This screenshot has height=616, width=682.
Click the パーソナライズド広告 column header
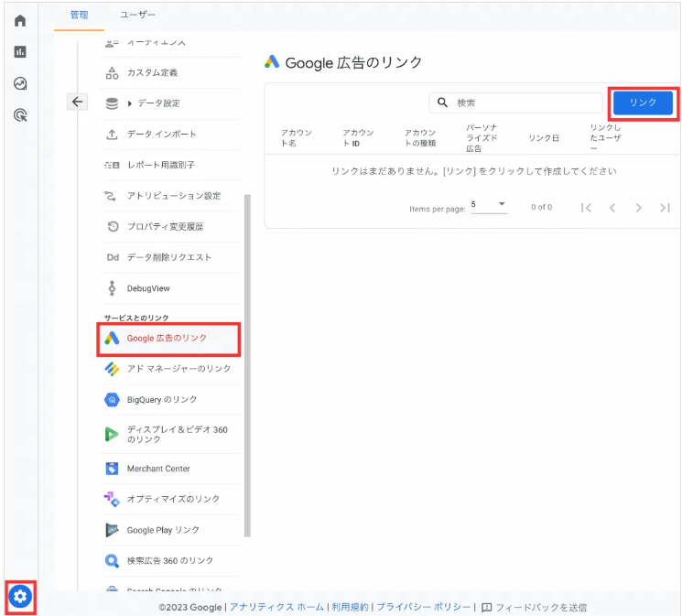482,138
